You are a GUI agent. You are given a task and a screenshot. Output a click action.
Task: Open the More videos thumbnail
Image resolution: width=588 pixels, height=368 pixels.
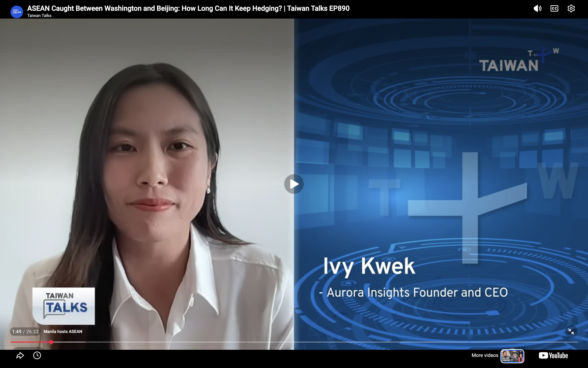coord(512,356)
